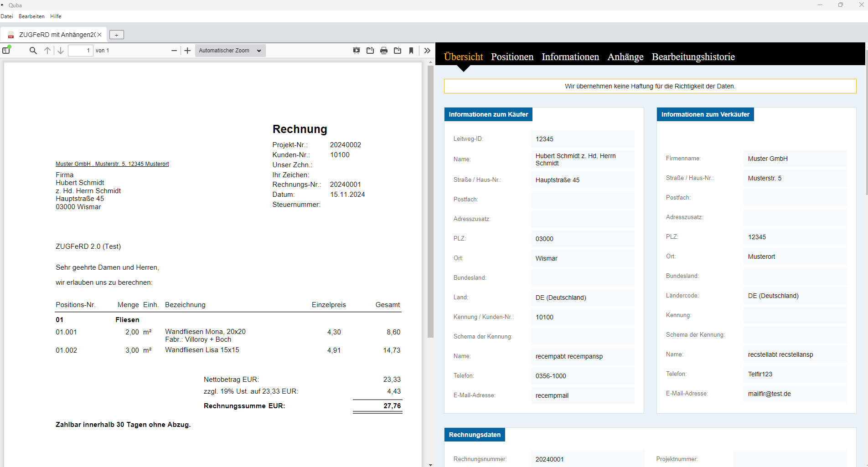Viewport: 868px width, 467px height.
Task: Close the ZUGFeRD mit Anhängen tab
Action: (99, 35)
